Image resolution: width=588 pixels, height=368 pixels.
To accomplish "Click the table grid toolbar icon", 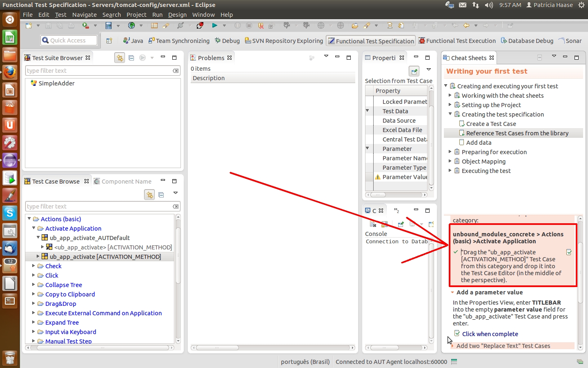I will [154, 25].
